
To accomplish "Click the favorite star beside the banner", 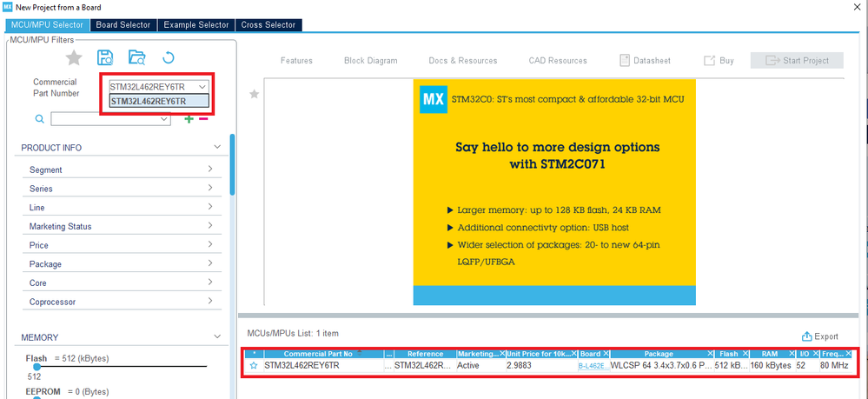I will 254,94.
